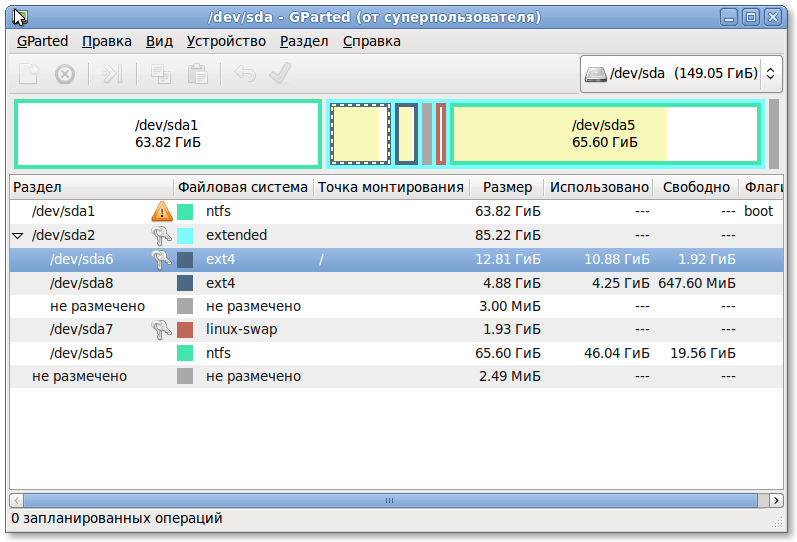Click the lock keys icon on /dev/sda2 row
The width and height of the screenshot is (797, 542).
(162, 235)
